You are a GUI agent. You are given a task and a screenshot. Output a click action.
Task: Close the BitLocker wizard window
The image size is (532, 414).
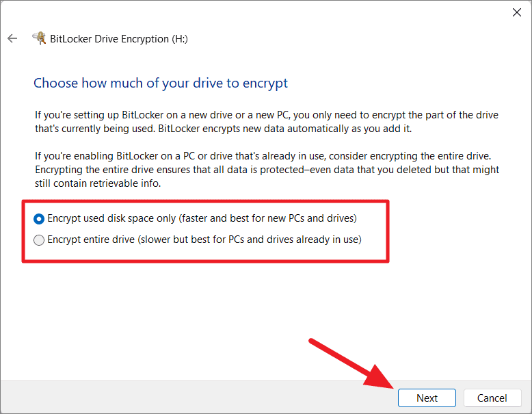pos(516,12)
